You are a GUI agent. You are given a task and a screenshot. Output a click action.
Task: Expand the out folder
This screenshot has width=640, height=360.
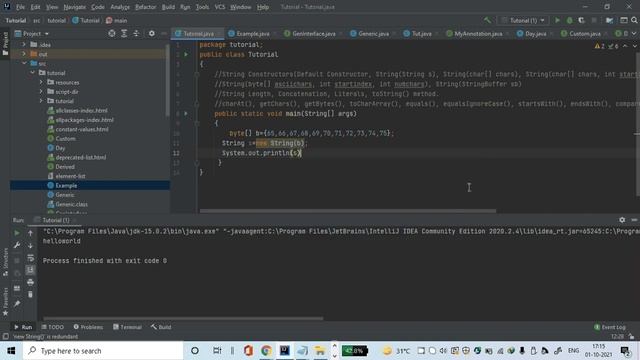24,54
